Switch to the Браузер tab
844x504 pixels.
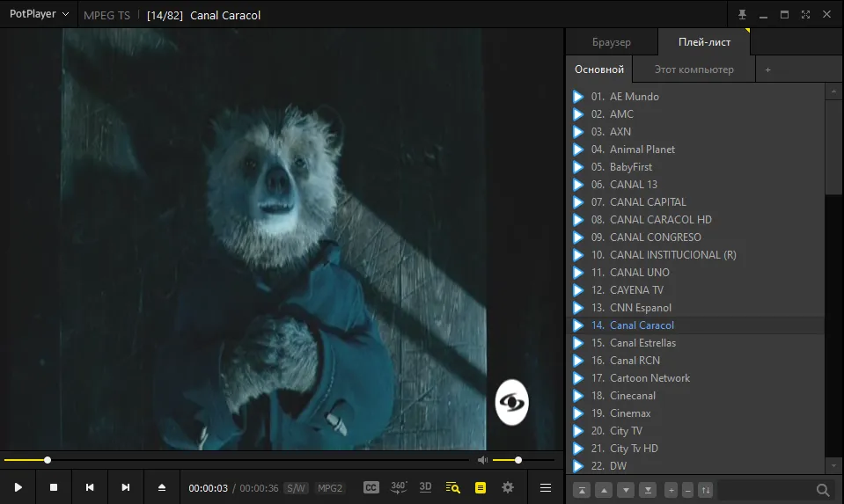click(612, 42)
